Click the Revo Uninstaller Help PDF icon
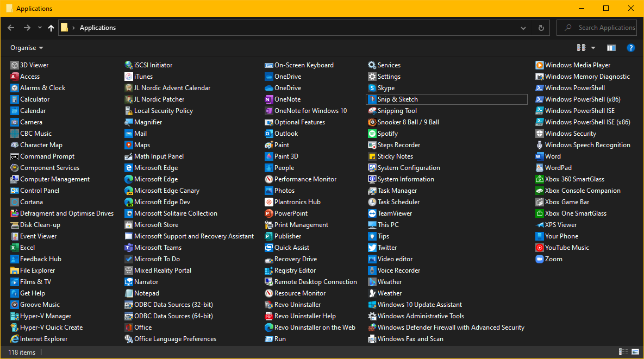The width and height of the screenshot is (644, 359). point(268,316)
